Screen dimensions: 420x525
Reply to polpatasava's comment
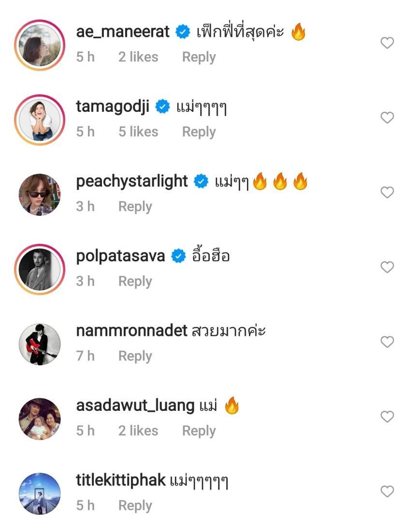[x=135, y=281]
